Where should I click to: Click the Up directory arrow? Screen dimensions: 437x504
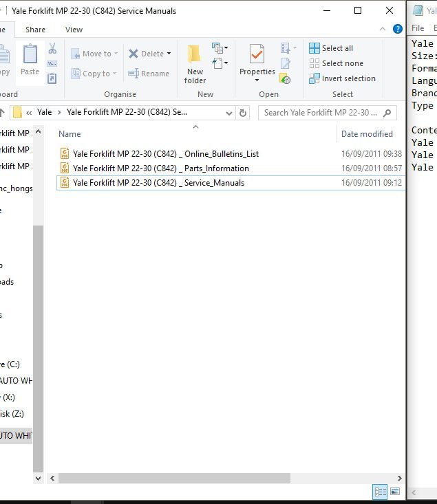coord(2,113)
